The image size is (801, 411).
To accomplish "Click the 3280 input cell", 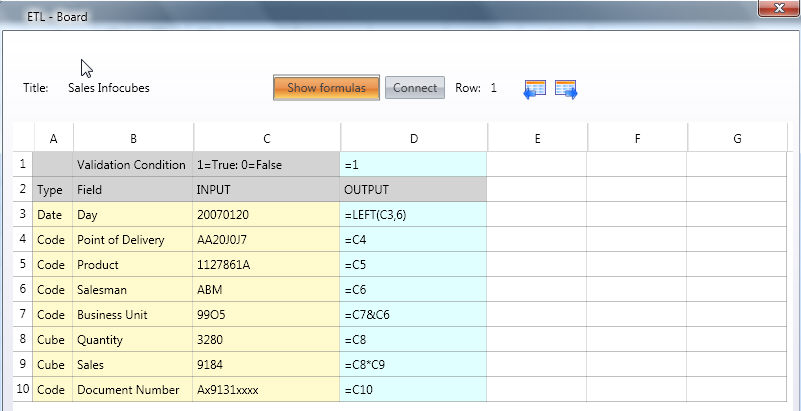I will point(266,340).
